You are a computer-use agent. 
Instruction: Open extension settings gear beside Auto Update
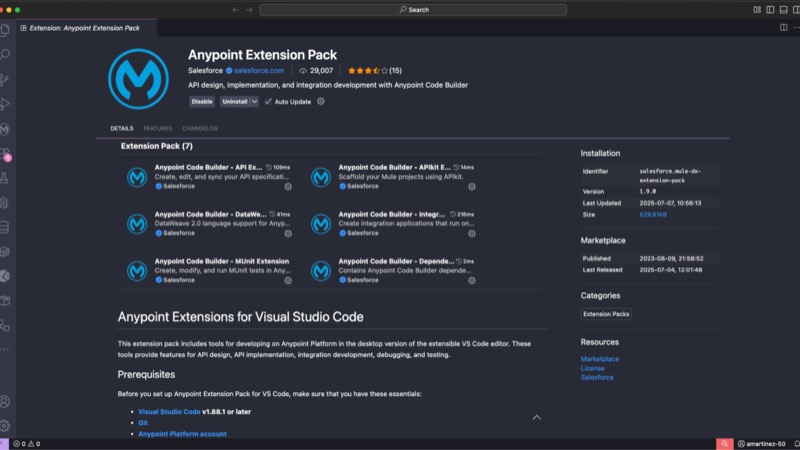click(320, 102)
